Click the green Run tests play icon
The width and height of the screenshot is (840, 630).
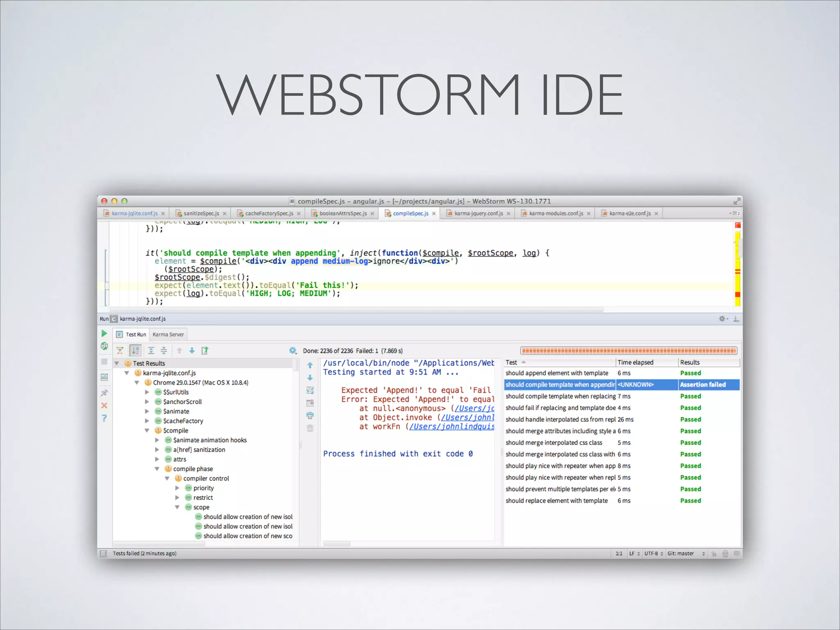tap(104, 333)
